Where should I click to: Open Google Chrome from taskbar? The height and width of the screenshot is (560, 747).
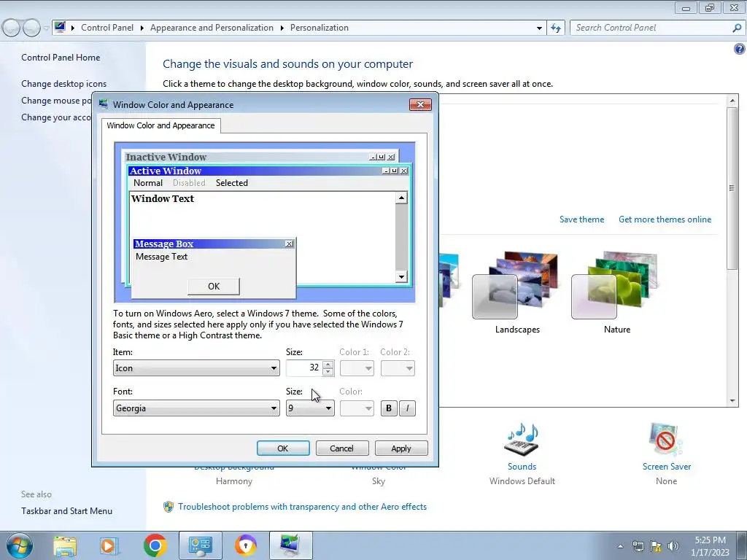155,545
